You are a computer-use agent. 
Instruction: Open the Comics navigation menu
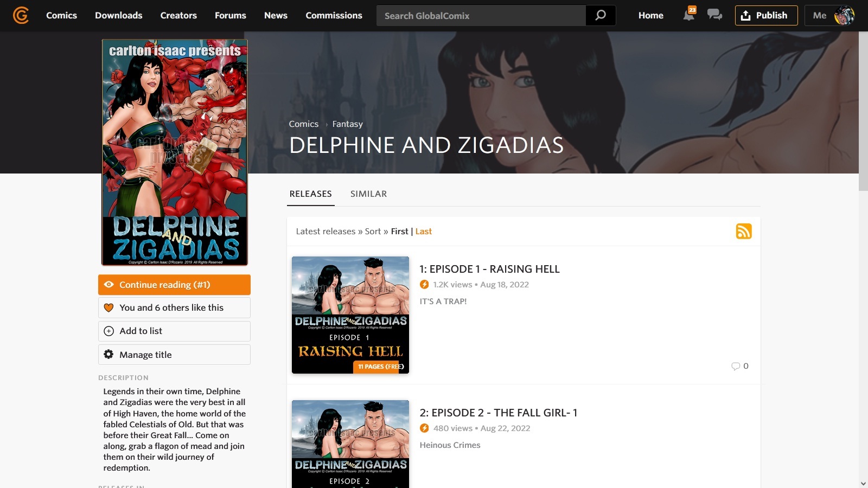click(61, 15)
